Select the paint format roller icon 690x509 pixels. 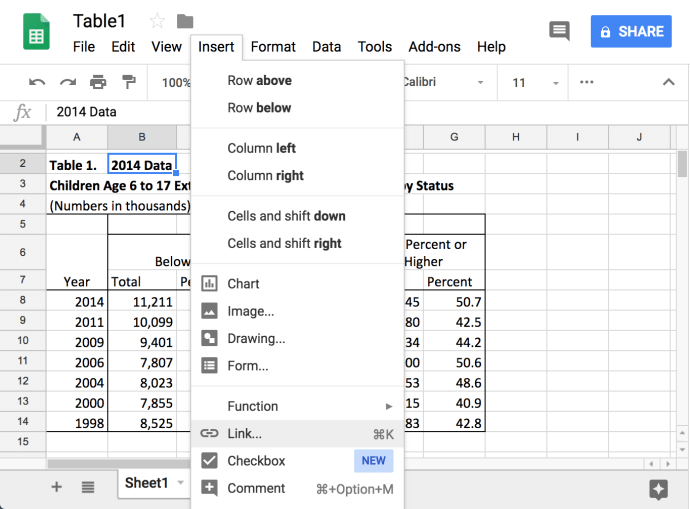[x=128, y=82]
